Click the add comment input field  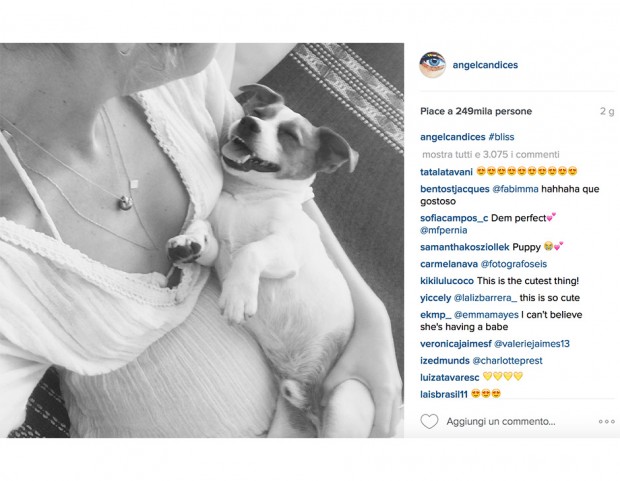click(x=501, y=422)
